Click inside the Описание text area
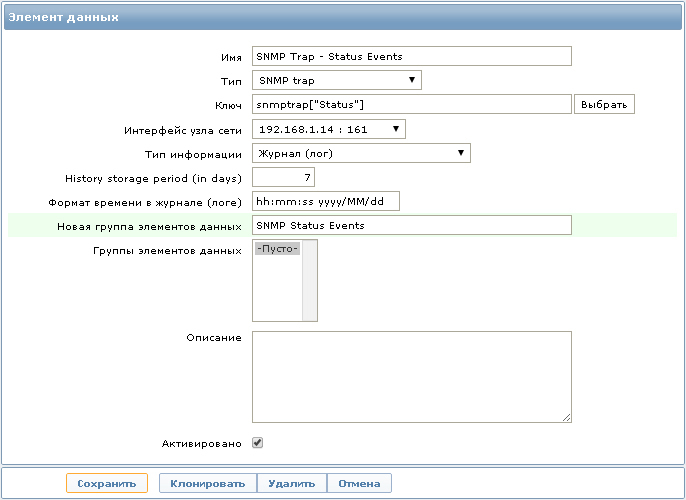686x500 pixels. click(411, 376)
